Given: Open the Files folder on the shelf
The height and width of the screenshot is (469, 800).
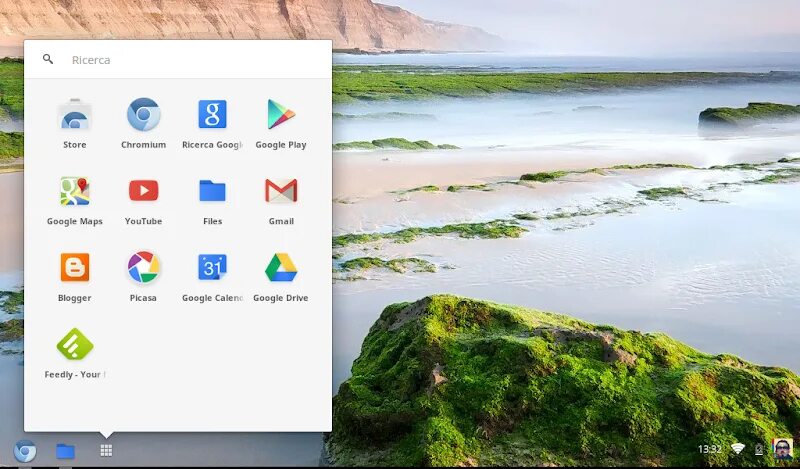Looking at the screenshot, I should coord(65,451).
